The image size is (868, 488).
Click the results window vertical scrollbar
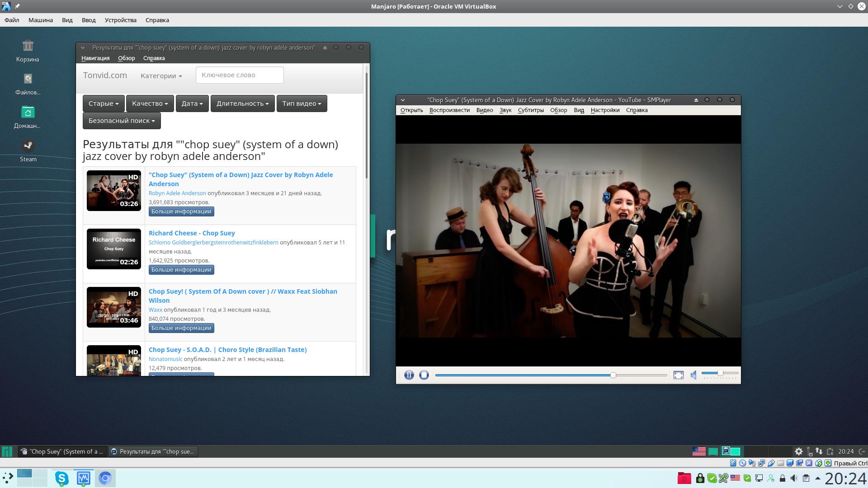coord(367,126)
